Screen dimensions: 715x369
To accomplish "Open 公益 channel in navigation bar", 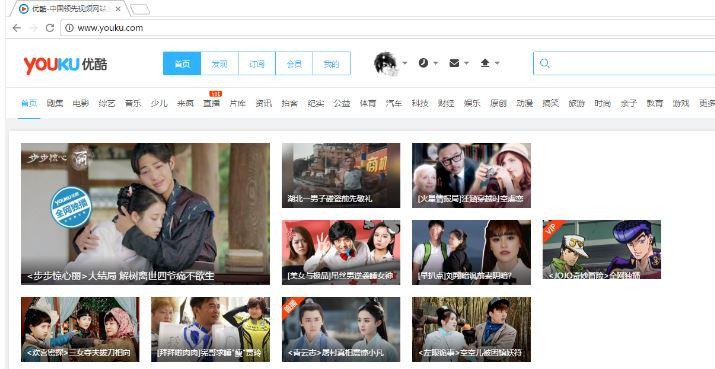I will [342, 104].
